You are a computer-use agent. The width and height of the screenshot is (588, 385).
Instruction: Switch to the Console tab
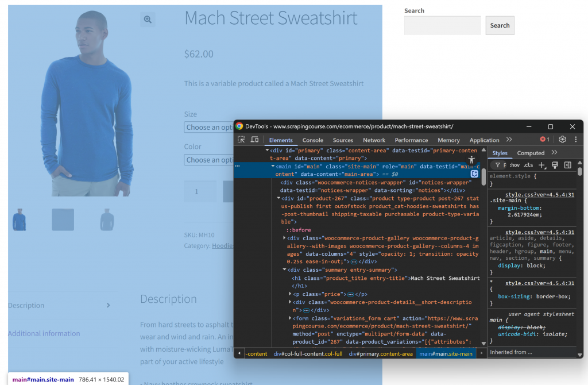click(312, 140)
